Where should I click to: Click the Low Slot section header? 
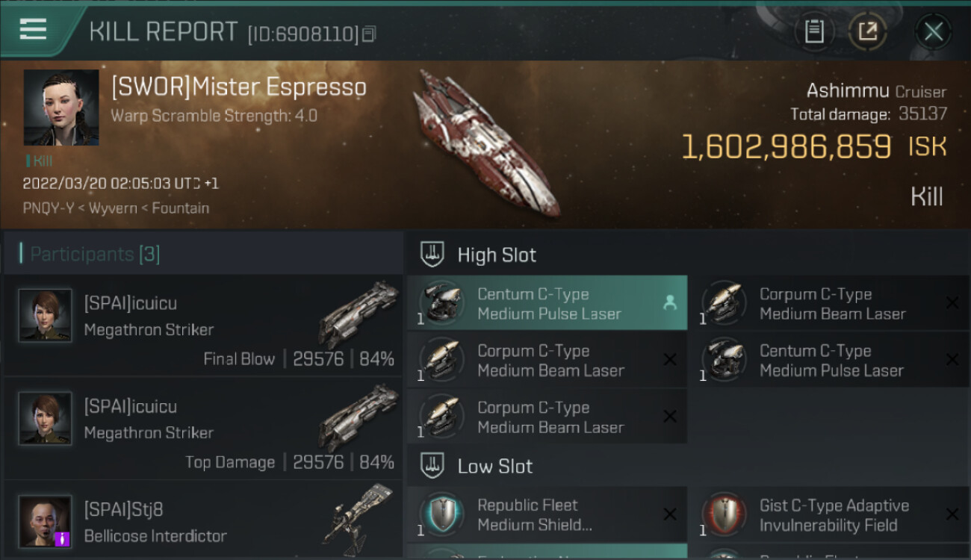[494, 467]
